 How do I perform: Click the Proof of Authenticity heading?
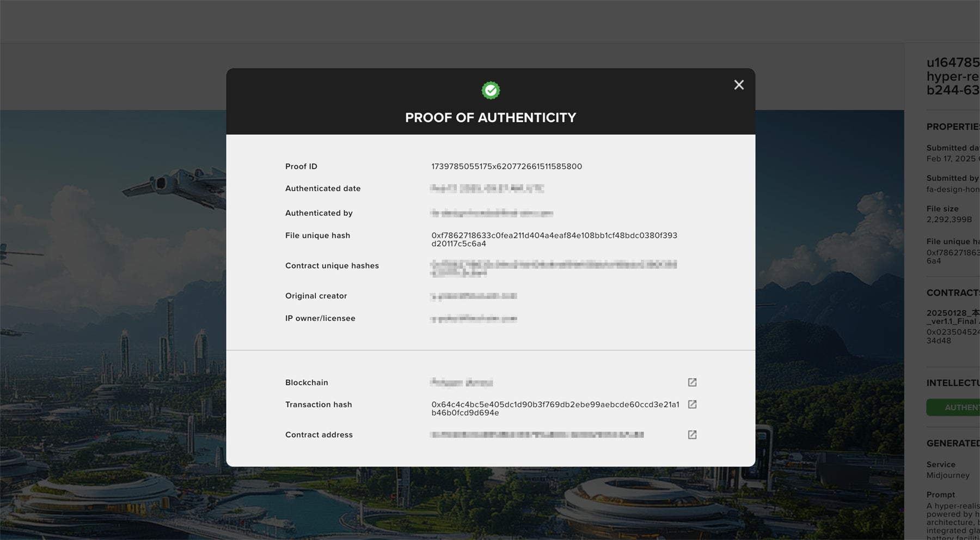coord(491,118)
